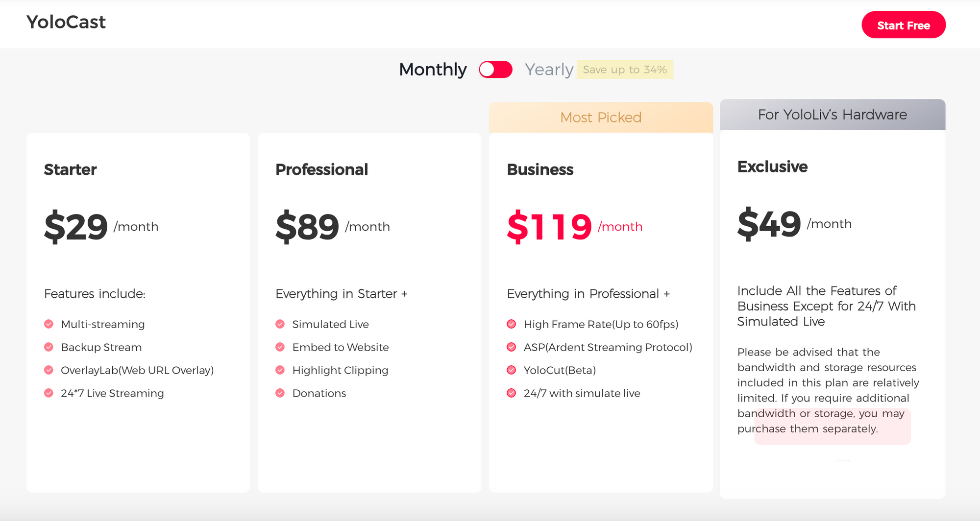
Task: Click the Backup Stream checkmark icon
Action: point(49,347)
